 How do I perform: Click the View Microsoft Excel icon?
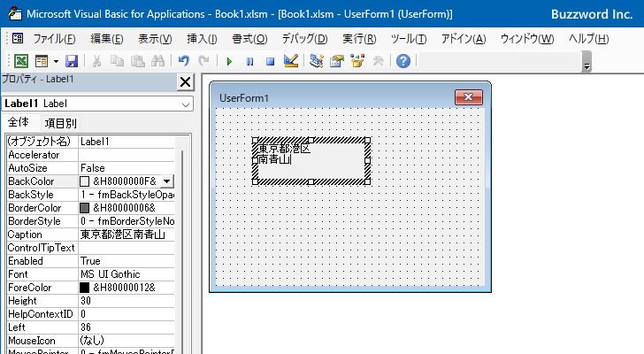(21, 61)
